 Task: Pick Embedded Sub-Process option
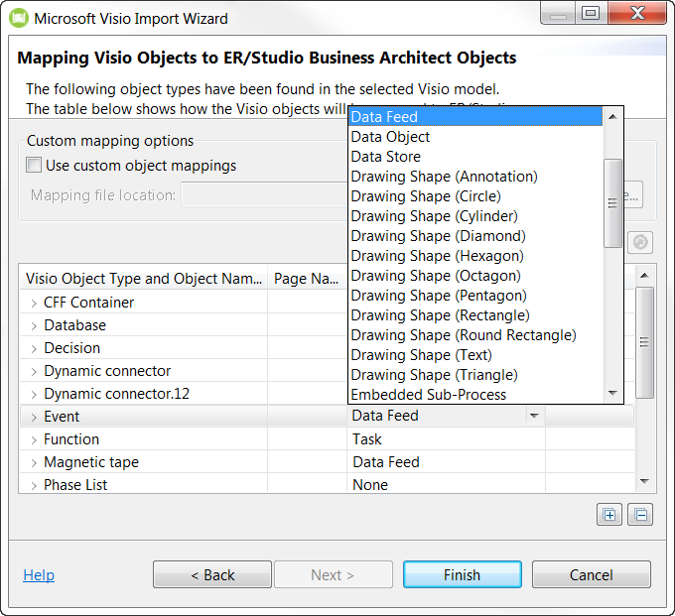428,395
